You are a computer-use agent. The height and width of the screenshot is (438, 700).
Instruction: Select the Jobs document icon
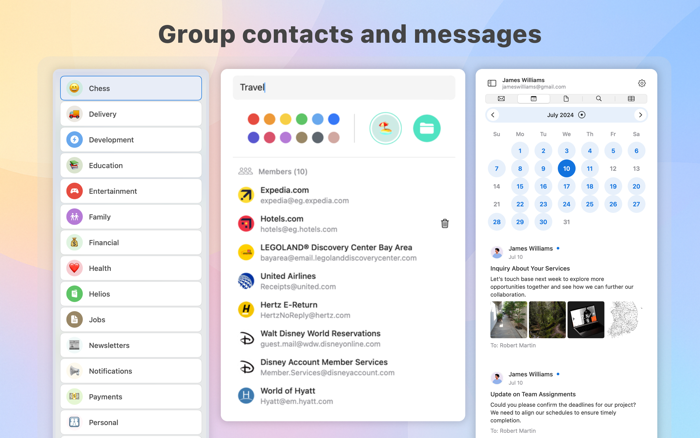pos(75,320)
